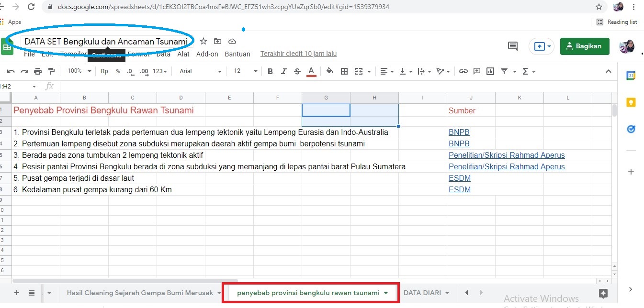Open the Add-on menu

point(207,54)
